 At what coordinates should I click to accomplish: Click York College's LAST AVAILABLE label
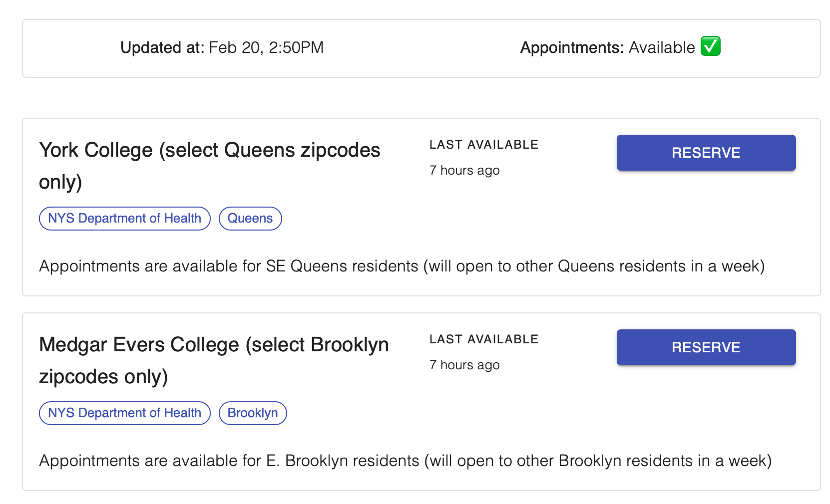click(x=484, y=145)
